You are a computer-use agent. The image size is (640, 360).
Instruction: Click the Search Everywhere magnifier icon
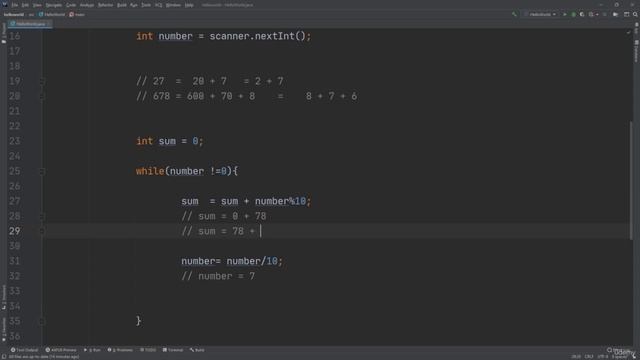click(635, 14)
